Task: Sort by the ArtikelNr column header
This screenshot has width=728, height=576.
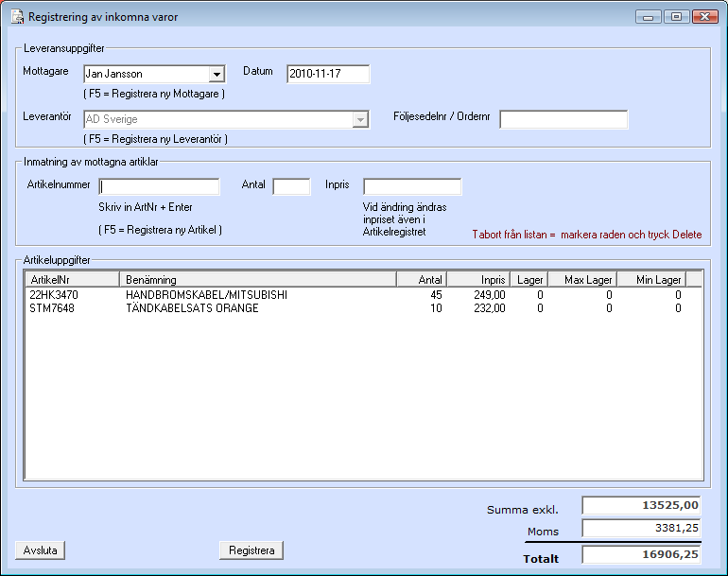Action: pos(72,280)
